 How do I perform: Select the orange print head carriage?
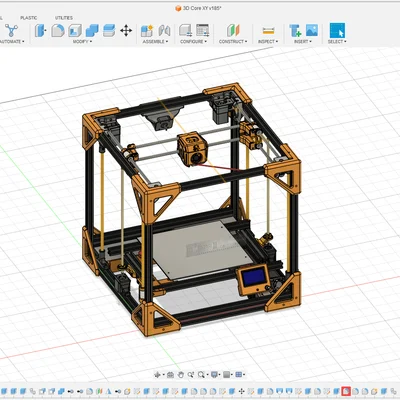click(x=192, y=149)
